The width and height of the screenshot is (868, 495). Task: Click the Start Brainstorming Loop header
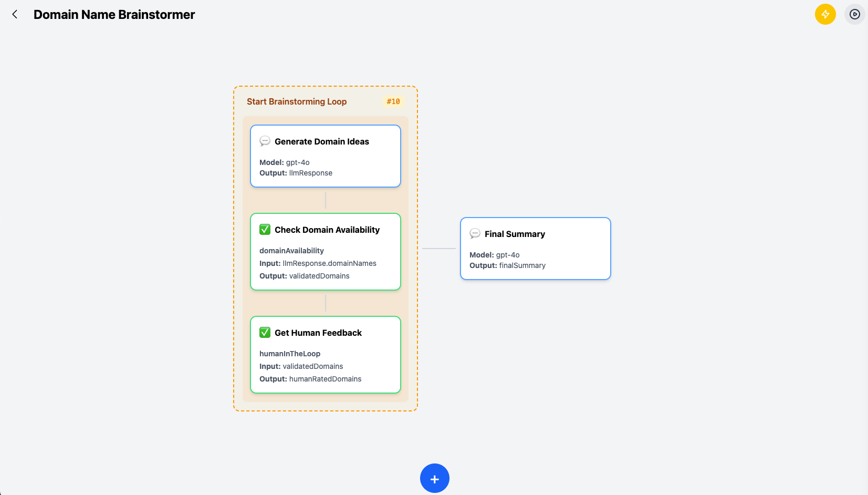[297, 101]
